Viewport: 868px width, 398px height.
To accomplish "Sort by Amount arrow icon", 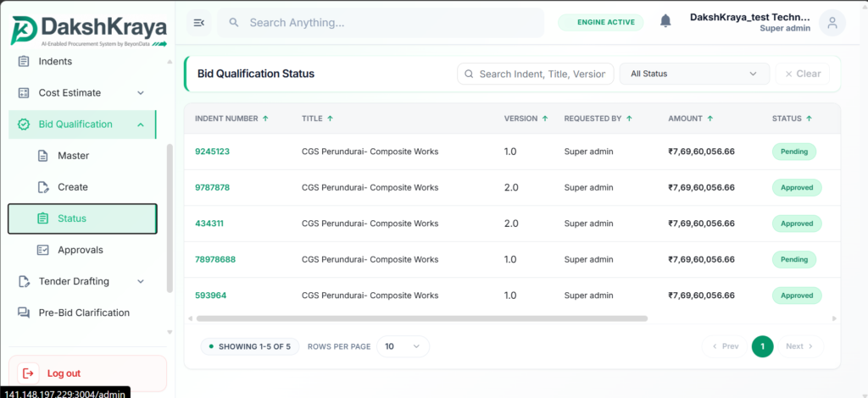I will (x=709, y=119).
